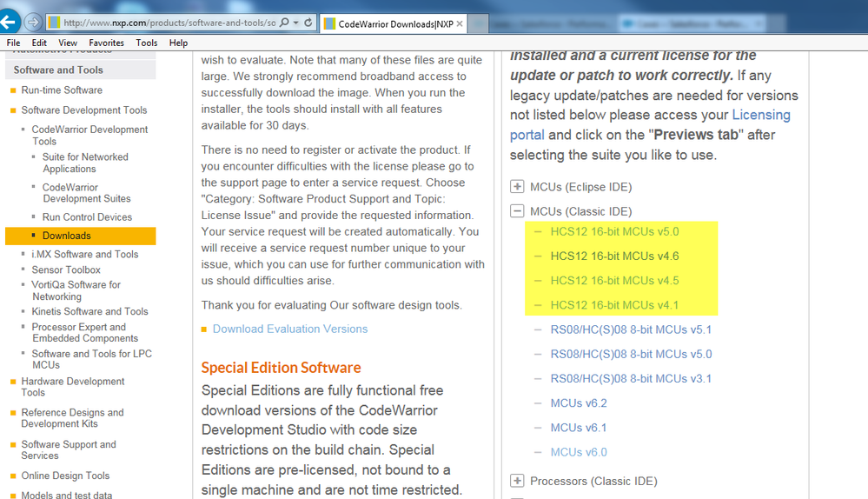Open RS08/HC(S)08 8-bit MCUs v3.1 link
Viewport: 868px width, 499px height.
(x=631, y=378)
